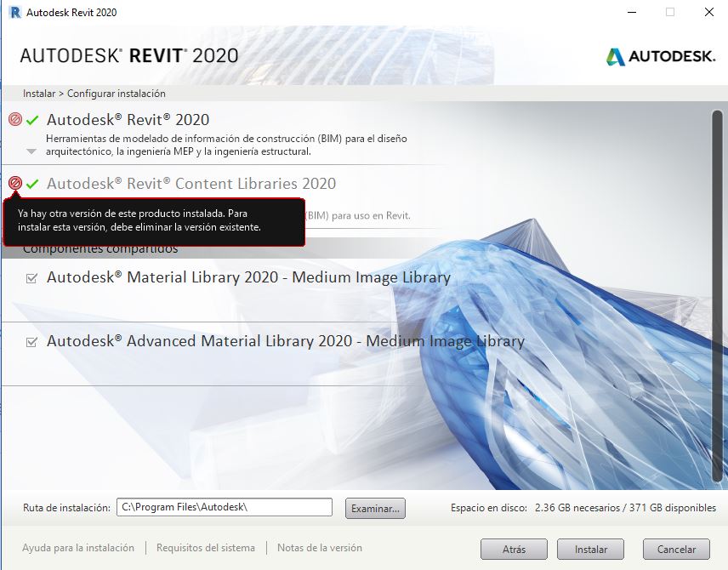Screen dimensions: 728x570
Task: Select Autodesk Material Library 2020 title text
Action: click(248, 277)
